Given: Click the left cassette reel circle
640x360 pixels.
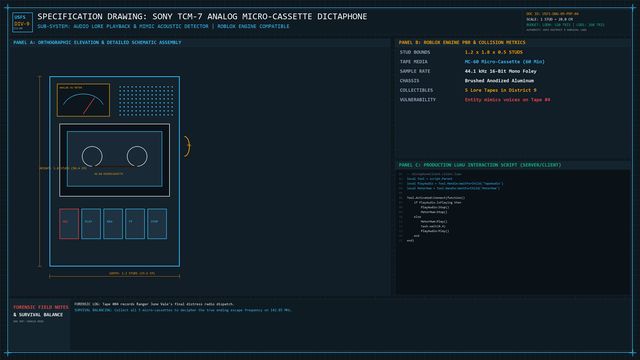Looking at the screenshot, I should [92, 156].
